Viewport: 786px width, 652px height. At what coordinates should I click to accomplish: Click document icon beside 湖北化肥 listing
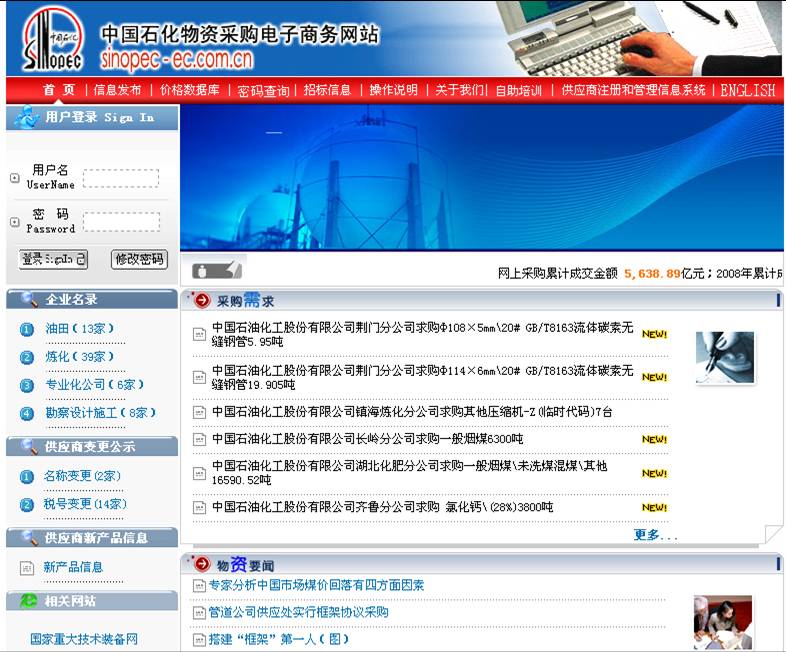click(x=200, y=473)
